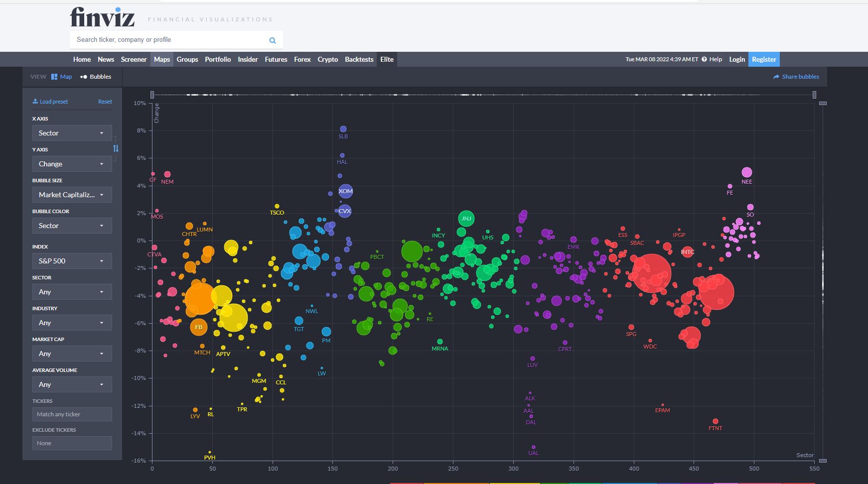The width and height of the screenshot is (868, 484).
Task: Click the Load preset upload icon
Action: point(35,101)
